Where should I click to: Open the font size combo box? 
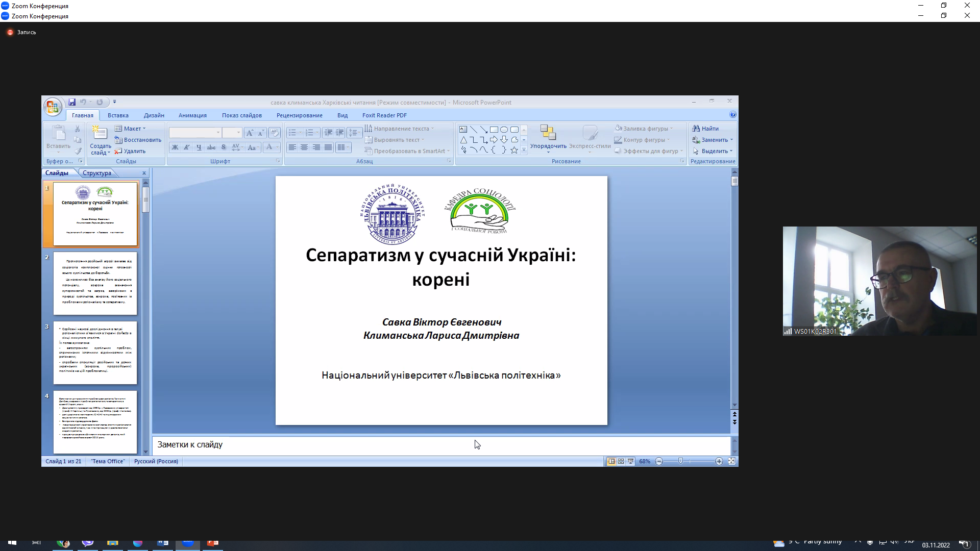(x=232, y=133)
